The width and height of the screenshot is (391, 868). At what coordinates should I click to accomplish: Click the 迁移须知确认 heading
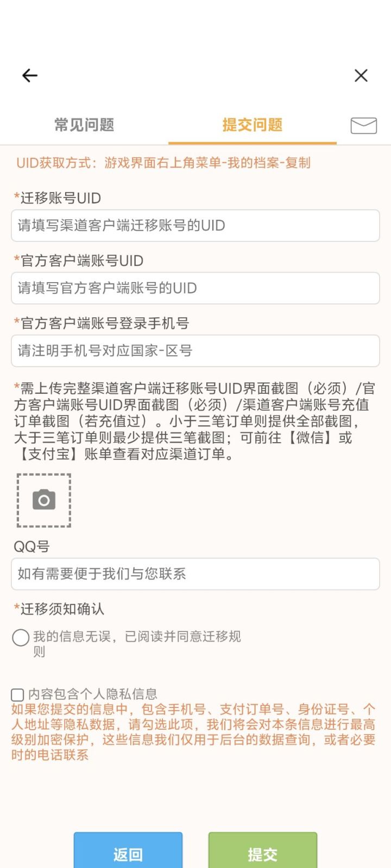(59, 609)
